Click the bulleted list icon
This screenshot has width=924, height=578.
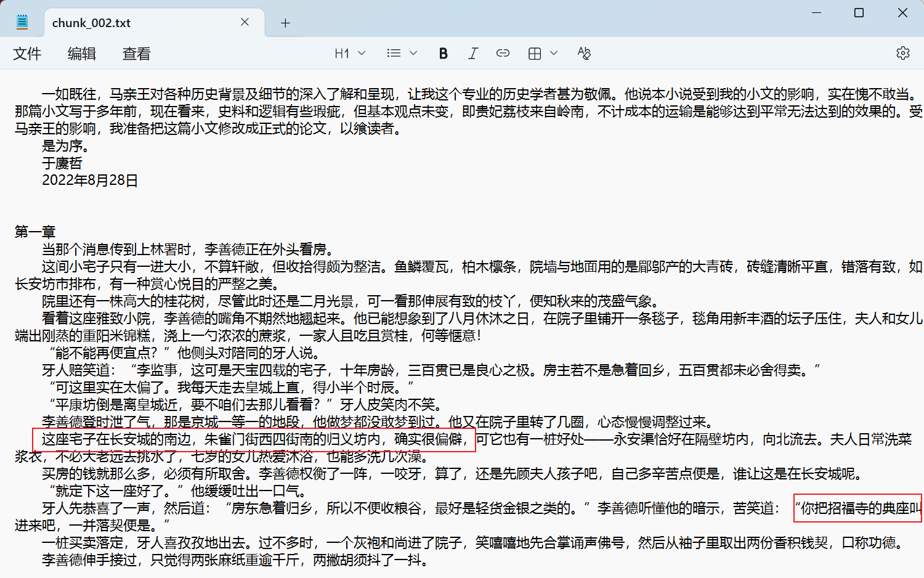click(x=394, y=54)
